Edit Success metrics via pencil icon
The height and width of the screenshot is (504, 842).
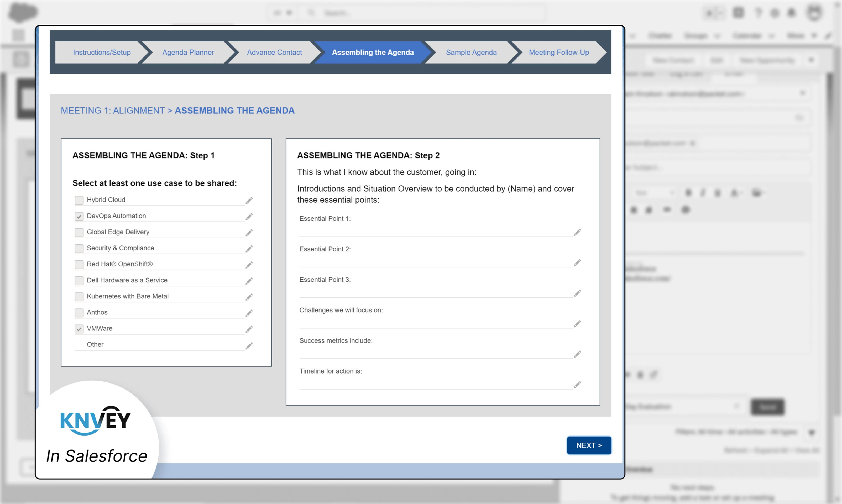577,354
